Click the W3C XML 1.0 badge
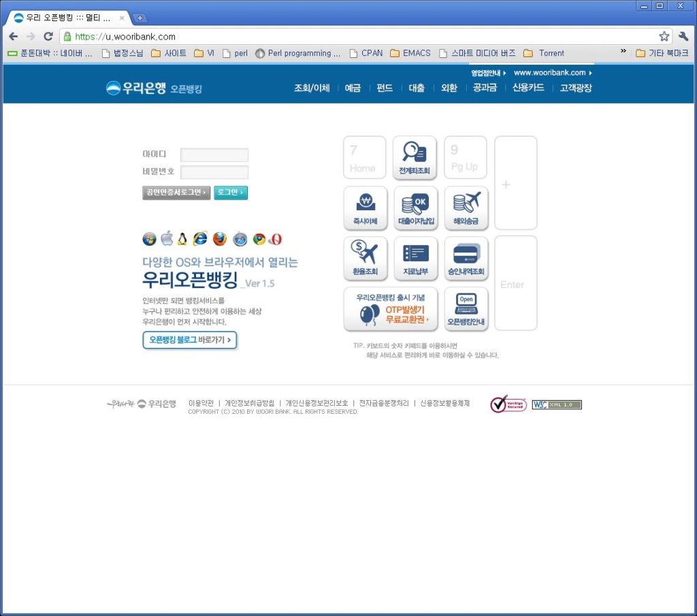Image resolution: width=697 pixels, height=616 pixels. tap(557, 405)
